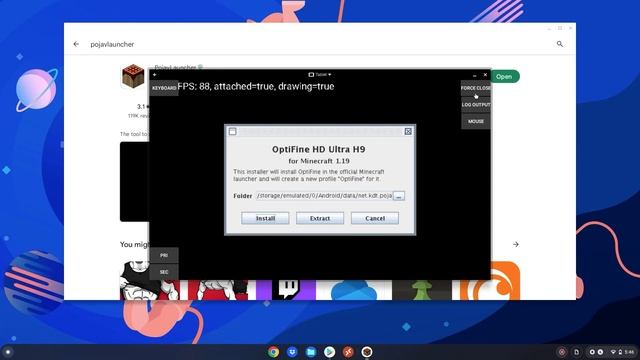
Task: Click the arrow next to 'You might' section
Action: pyautogui.click(x=516, y=244)
